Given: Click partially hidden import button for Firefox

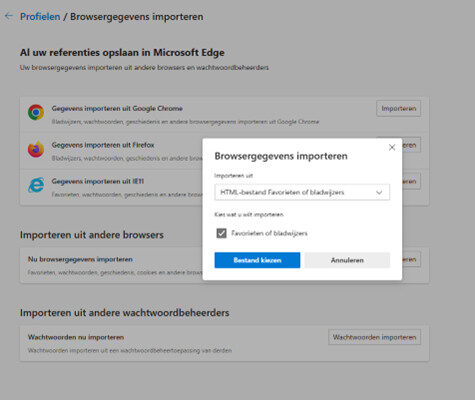Looking at the screenshot, I should pos(411,145).
